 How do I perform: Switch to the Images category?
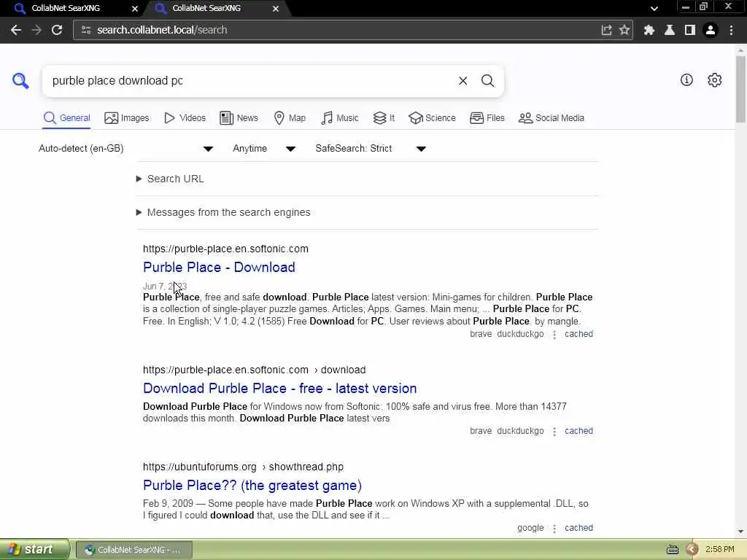127,118
